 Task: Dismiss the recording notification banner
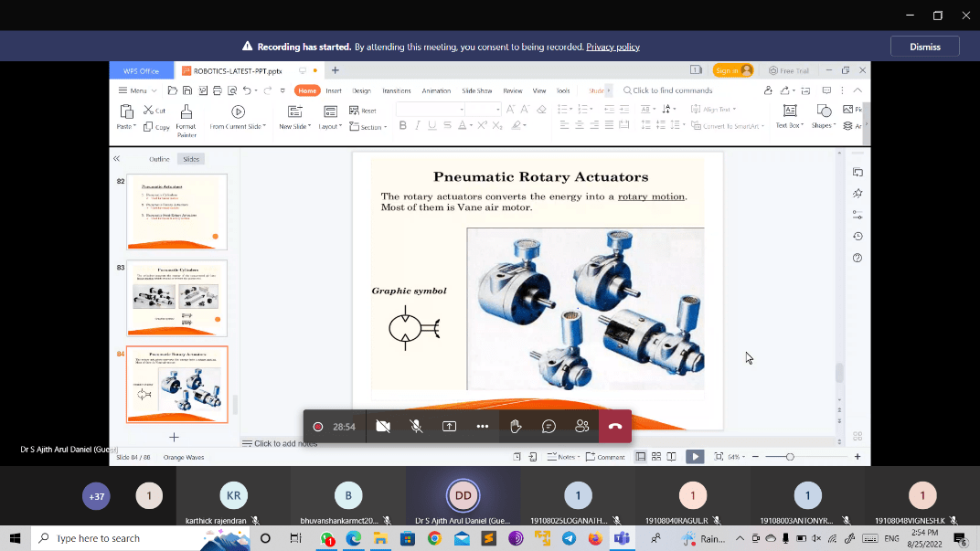[925, 47]
